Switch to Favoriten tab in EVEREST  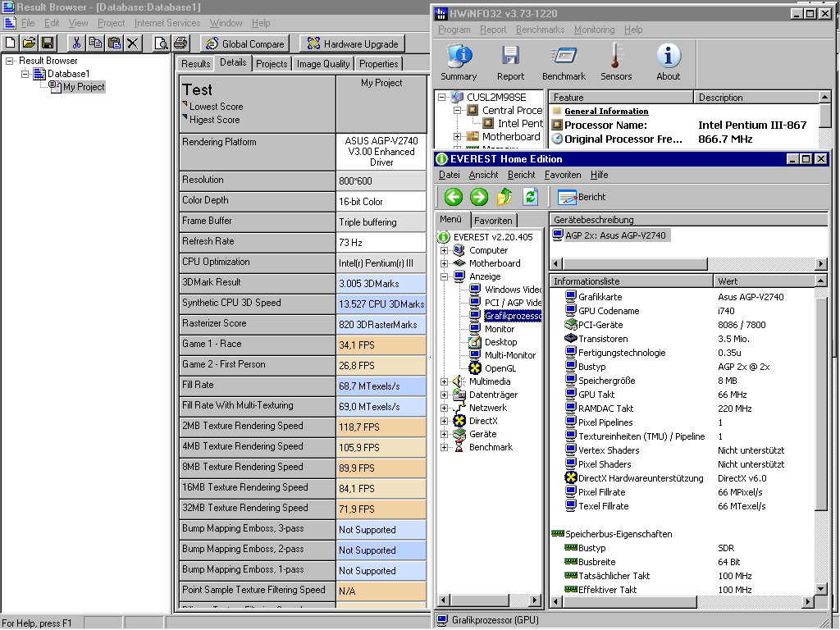click(x=493, y=220)
